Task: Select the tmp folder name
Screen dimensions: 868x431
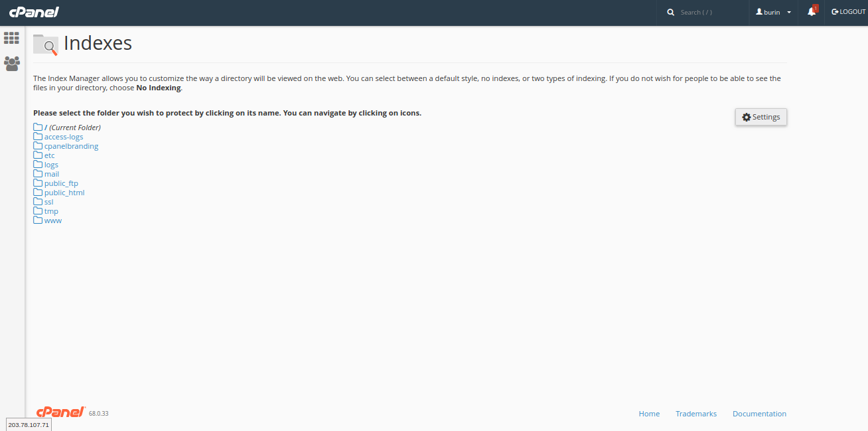Action: click(51, 211)
